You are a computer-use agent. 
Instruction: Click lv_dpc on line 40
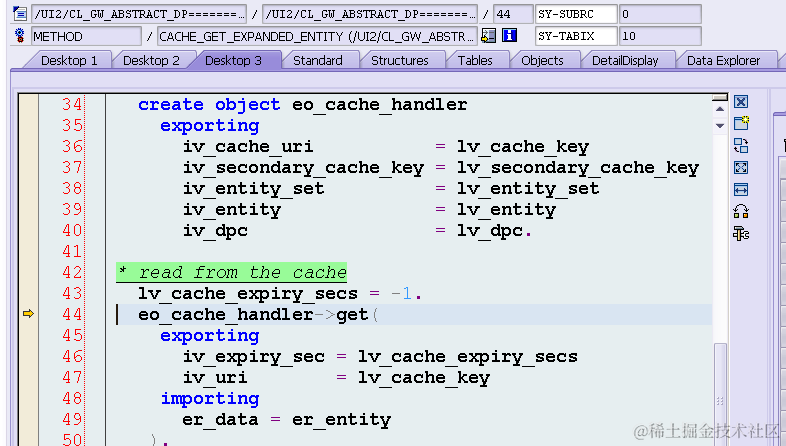coord(489,231)
